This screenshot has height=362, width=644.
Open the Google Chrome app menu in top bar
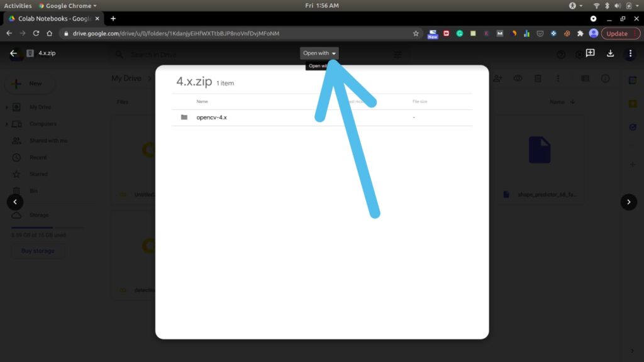[x=68, y=6]
